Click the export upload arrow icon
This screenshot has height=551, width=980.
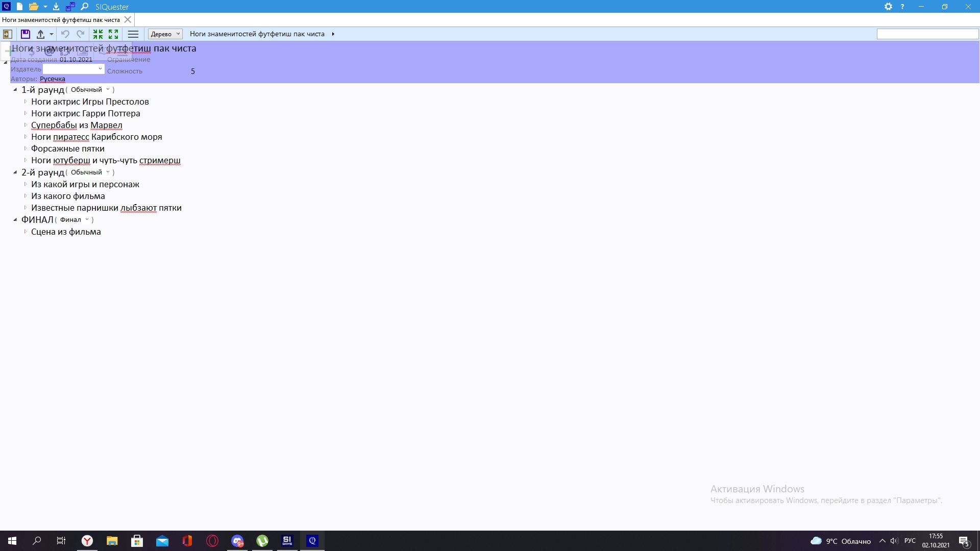click(x=40, y=34)
